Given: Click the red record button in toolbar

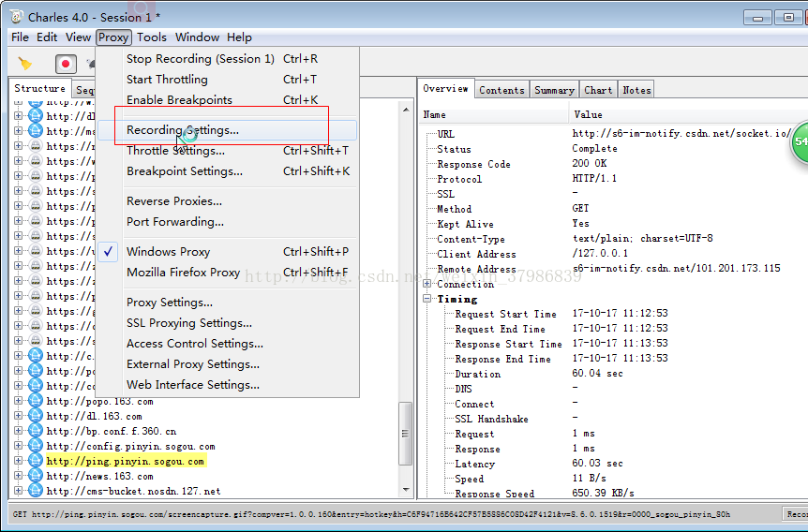Looking at the screenshot, I should [x=66, y=64].
